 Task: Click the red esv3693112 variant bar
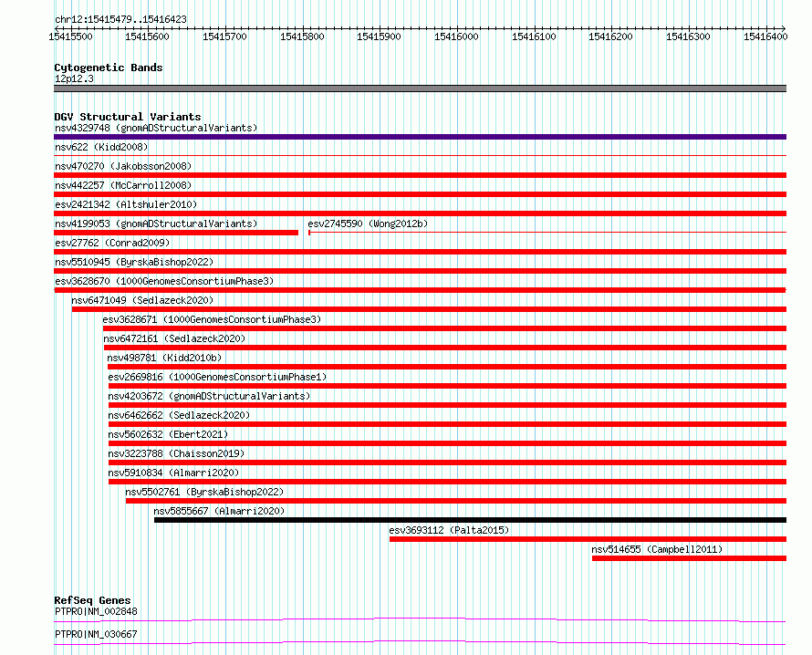point(588,539)
